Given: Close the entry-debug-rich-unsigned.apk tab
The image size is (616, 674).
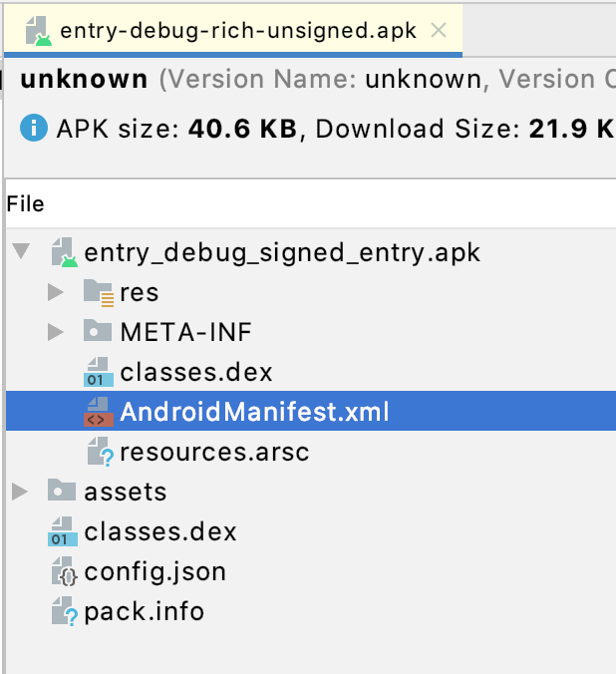Looking at the screenshot, I should (439, 31).
